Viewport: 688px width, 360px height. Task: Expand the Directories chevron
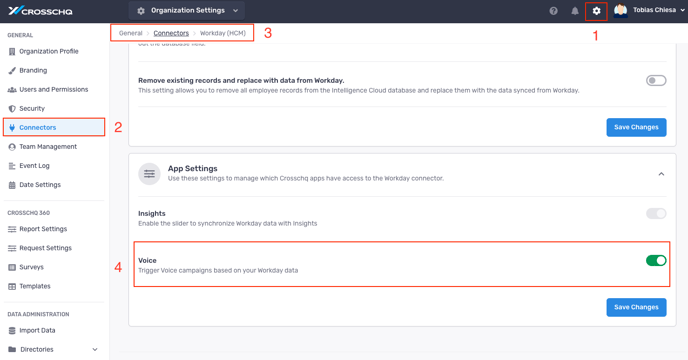point(95,349)
